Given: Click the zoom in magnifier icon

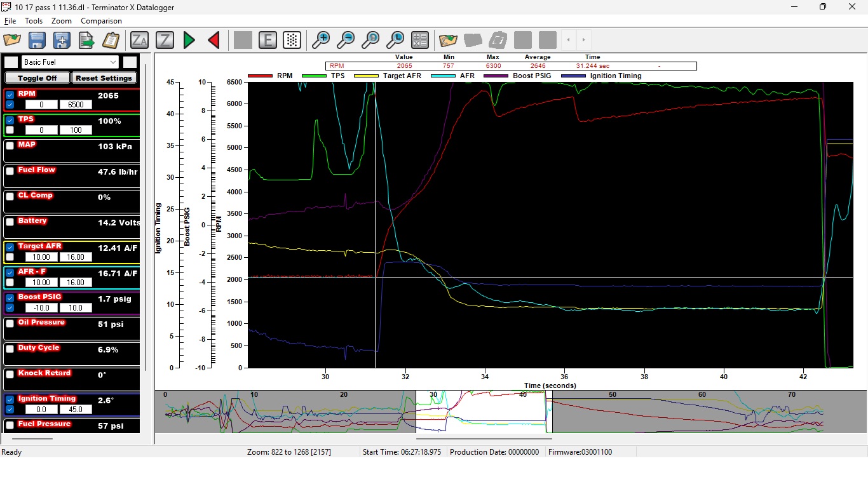Looking at the screenshot, I should (322, 40).
